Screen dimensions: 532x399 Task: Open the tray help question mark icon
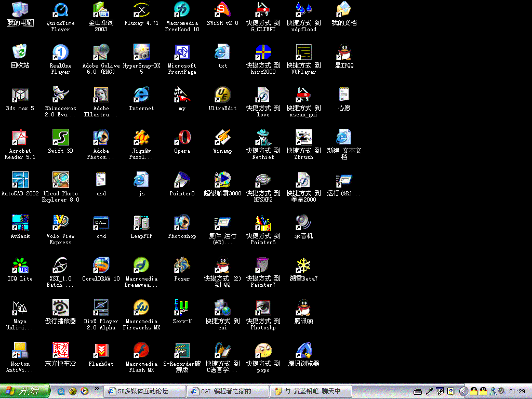tap(450, 392)
